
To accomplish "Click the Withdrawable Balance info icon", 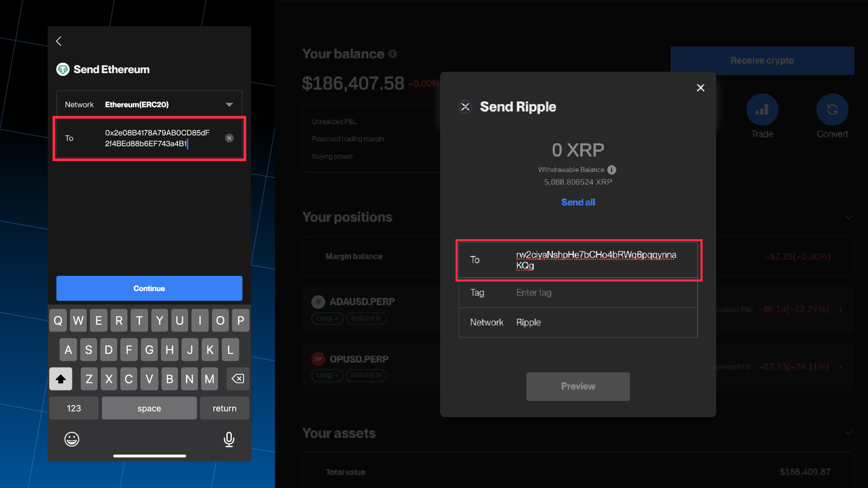I will tap(612, 170).
